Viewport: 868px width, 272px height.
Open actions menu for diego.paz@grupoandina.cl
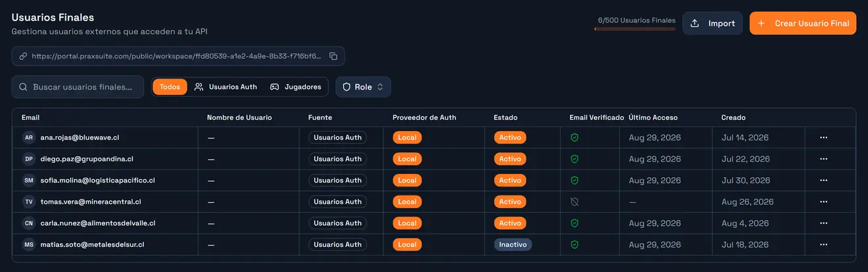pyautogui.click(x=823, y=159)
